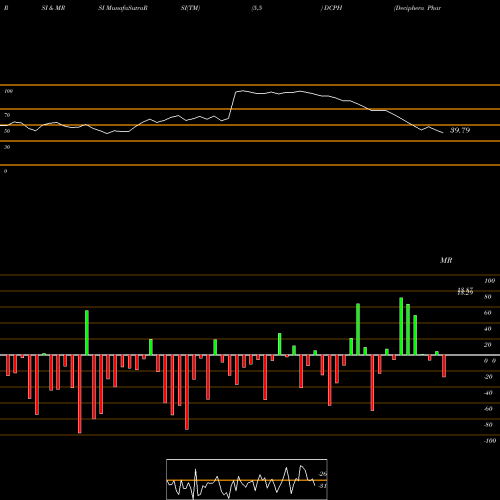Screen dimensions: 500x500
Task: Click the -40 label on MR chart axis
Action: 488,393
